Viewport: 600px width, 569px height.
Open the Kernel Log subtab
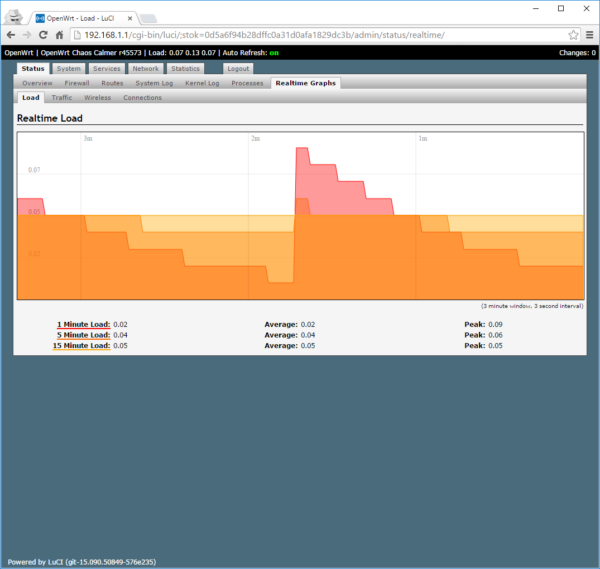pyautogui.click(x=201, y=83)
